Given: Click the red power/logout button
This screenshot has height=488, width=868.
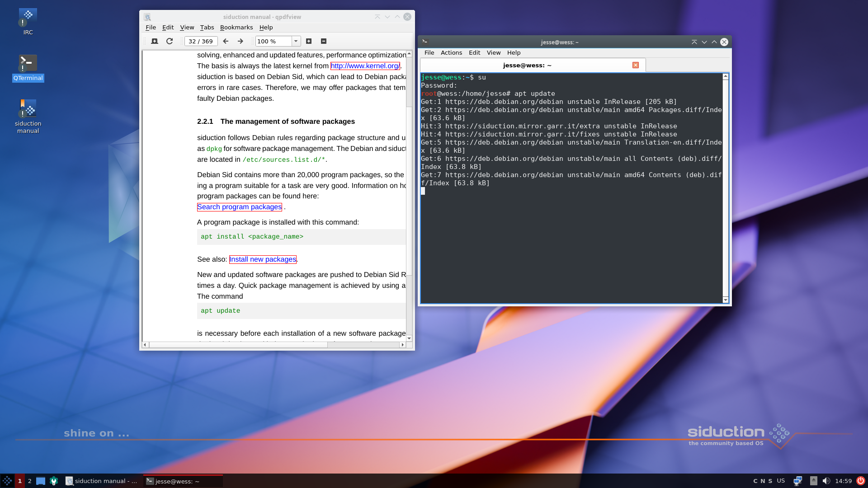Looking at the screenshot, I should point(861,481).
